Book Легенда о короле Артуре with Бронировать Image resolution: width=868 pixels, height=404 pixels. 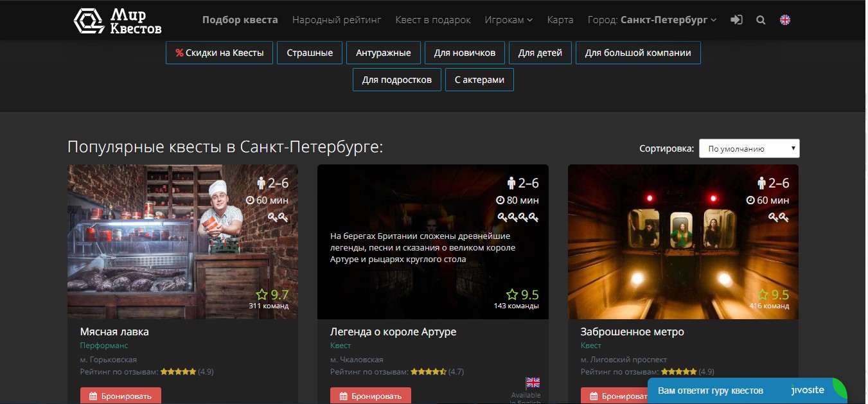371,396
